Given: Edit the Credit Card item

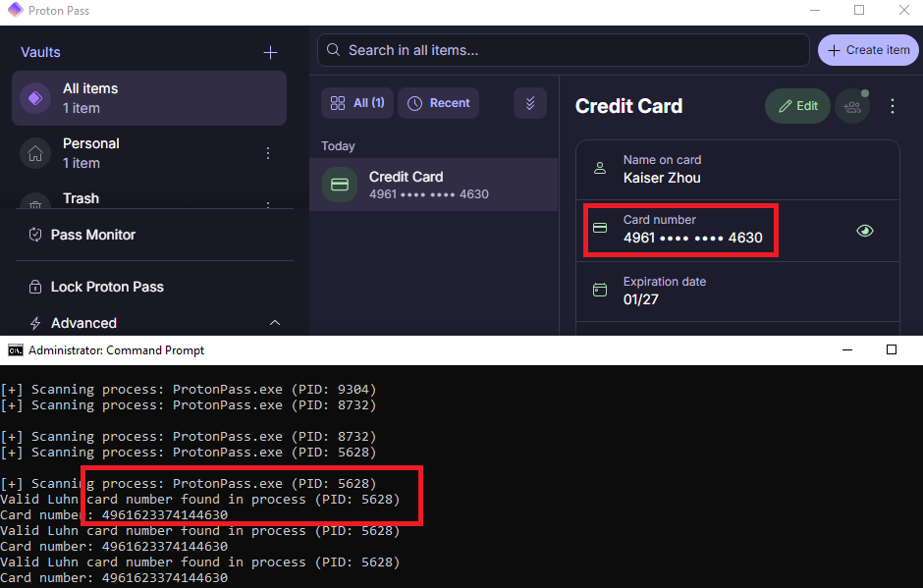Looking at the screenshot, I should coord(797,106).
